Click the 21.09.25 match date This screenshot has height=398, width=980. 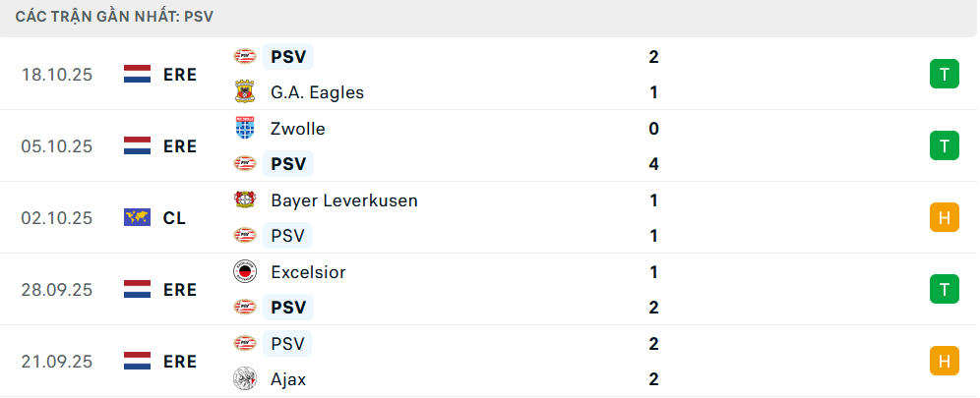[x=56, y=362]
